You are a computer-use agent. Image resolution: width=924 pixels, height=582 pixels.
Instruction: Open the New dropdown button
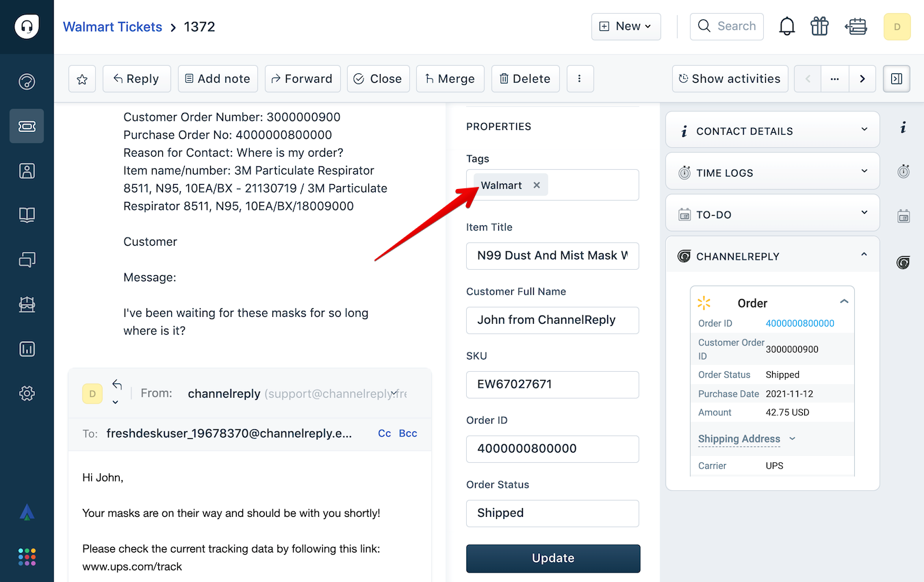coord(626,27)
